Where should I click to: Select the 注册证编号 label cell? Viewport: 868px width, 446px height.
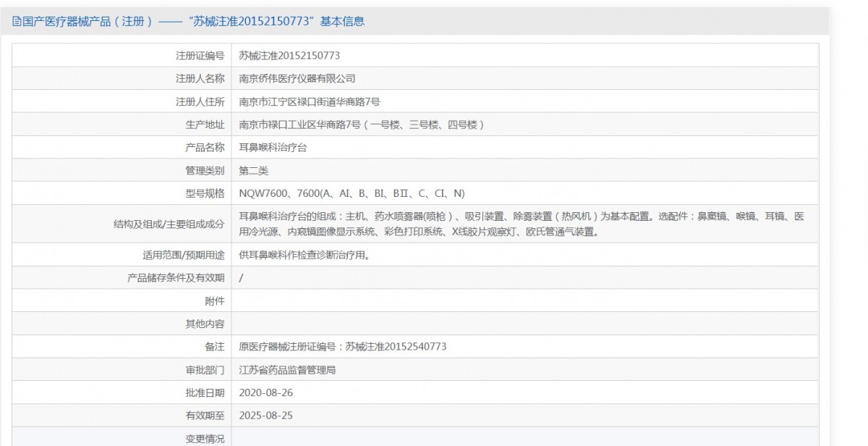tap(200, 55)
